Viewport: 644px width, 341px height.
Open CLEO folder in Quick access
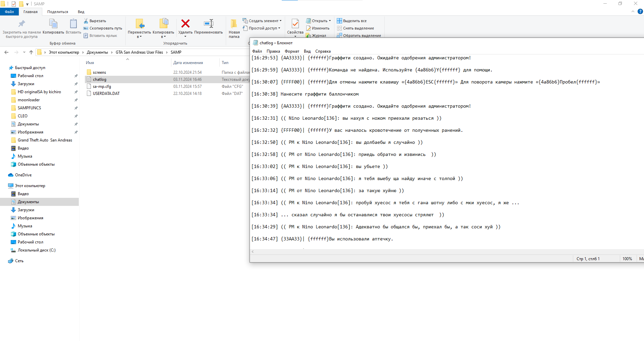(22, 116)
